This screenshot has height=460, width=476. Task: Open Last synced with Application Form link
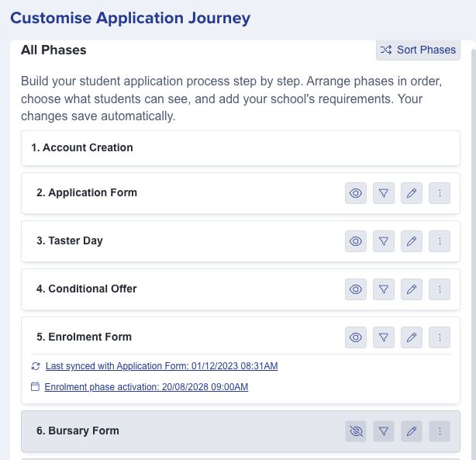pyautogui.click(x=161, y=366)
